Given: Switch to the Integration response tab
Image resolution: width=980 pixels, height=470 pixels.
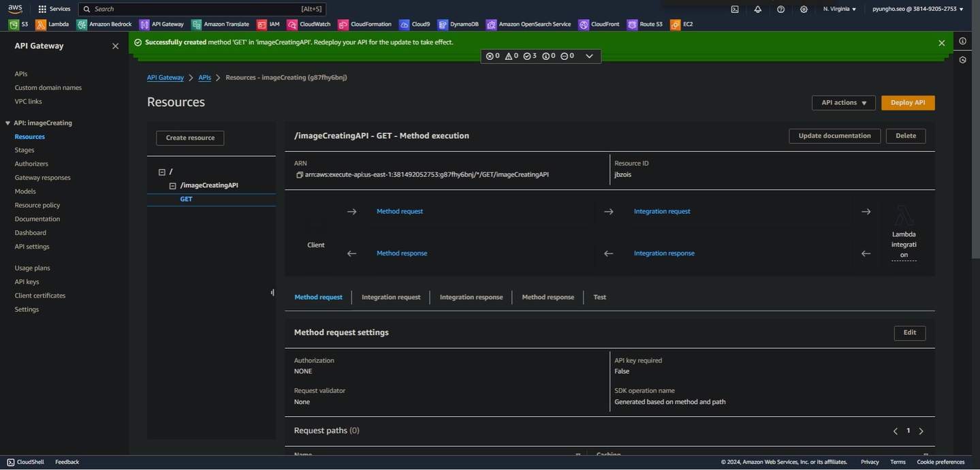Looking at the screenshot, I should click(471, 297).
